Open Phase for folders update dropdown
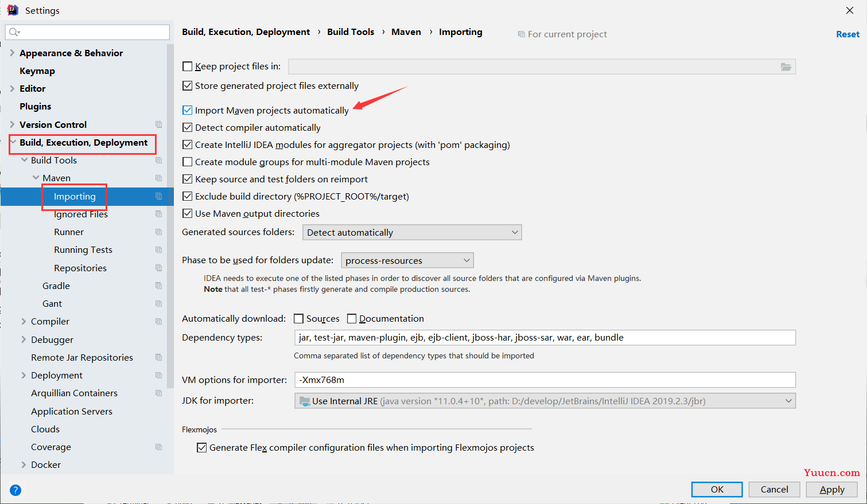Viewport: 867px width, 504px height. pyautogui.click(x=407, y=260)
